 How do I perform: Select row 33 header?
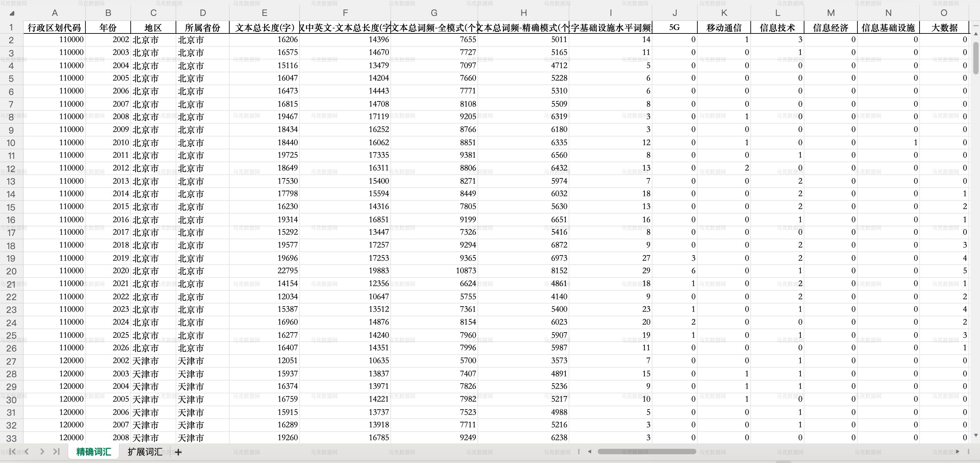11,438
